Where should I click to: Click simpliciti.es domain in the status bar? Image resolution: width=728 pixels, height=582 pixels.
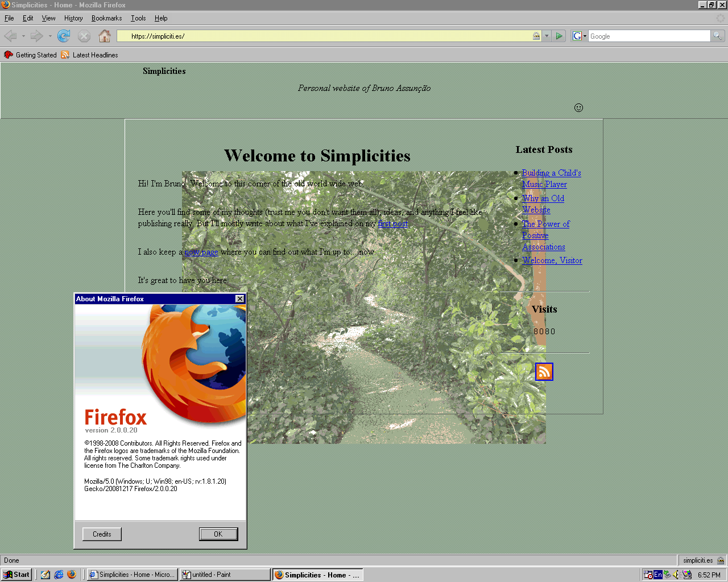coord(698,560)
